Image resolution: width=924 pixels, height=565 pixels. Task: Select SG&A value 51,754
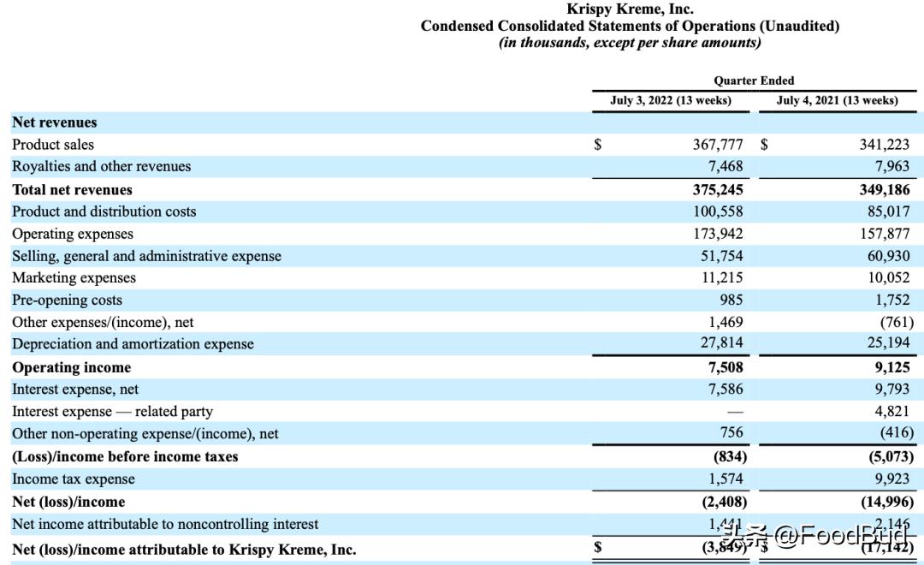coord(722,256)
